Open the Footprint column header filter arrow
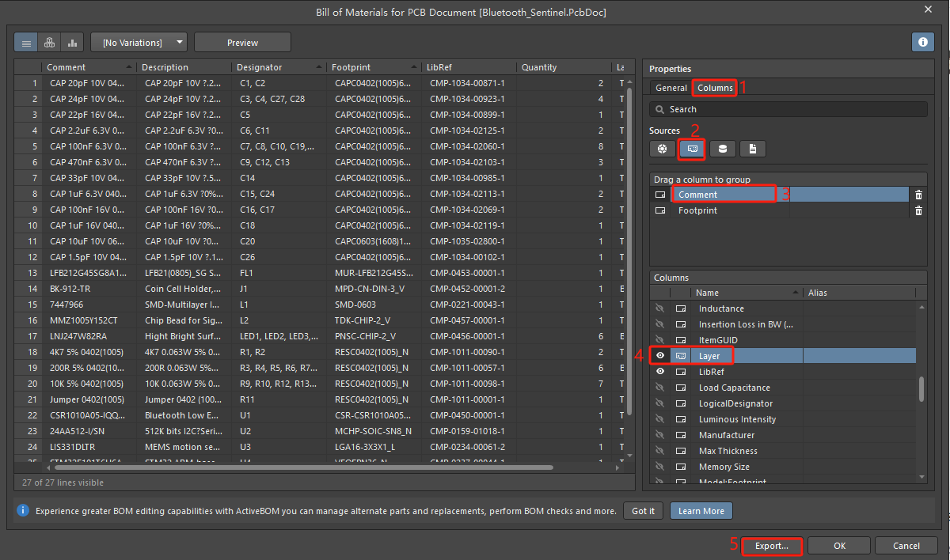This screenshot has width=950, height=560. click(413, 67)
